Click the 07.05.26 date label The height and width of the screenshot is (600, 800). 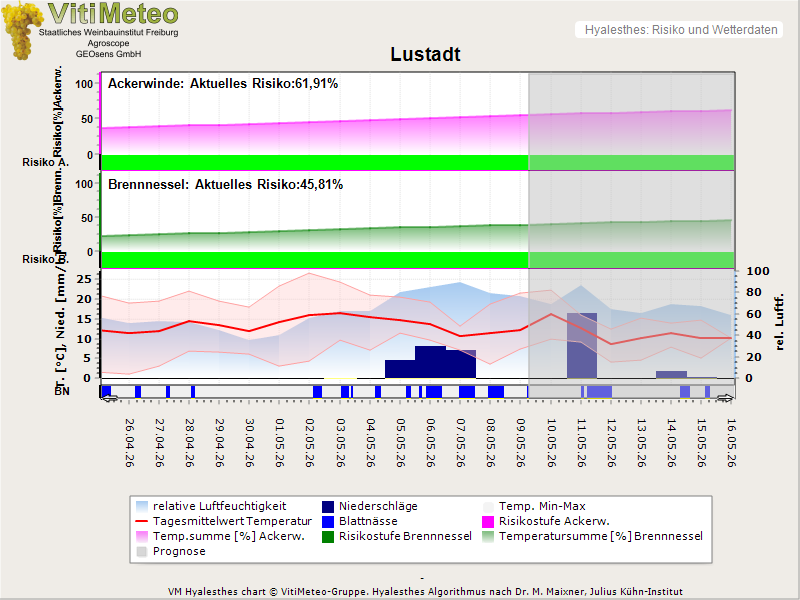click(461, 443)
